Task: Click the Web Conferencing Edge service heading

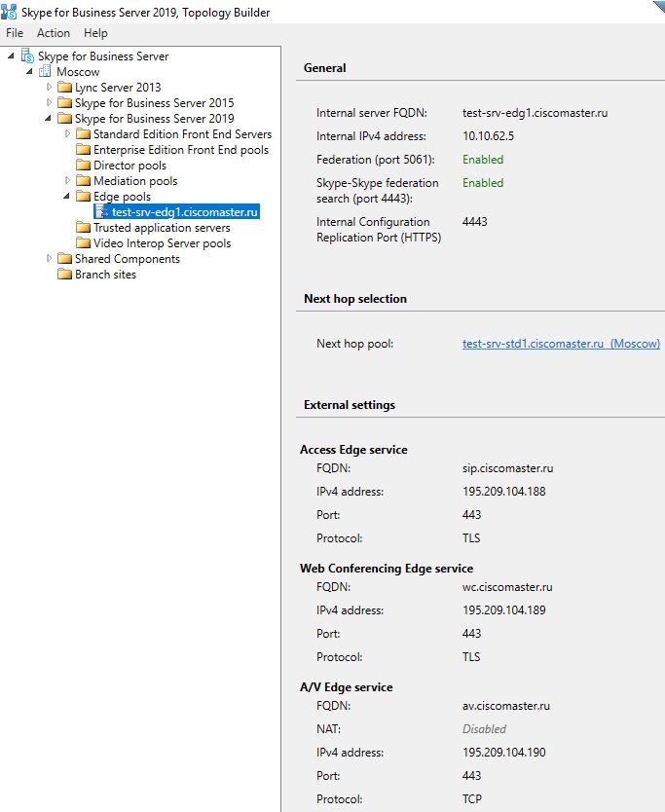Action: click(x=387, y=569)
